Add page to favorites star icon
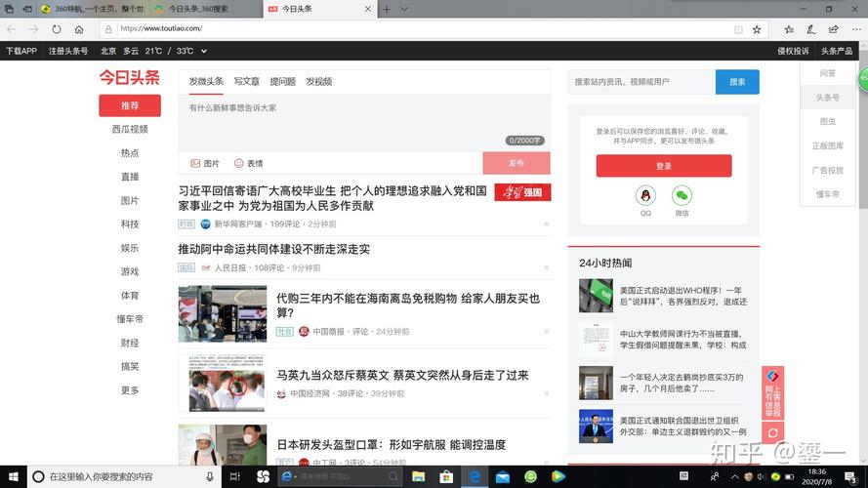This screenshot has width=868, height=488. [x=757, y=29]
